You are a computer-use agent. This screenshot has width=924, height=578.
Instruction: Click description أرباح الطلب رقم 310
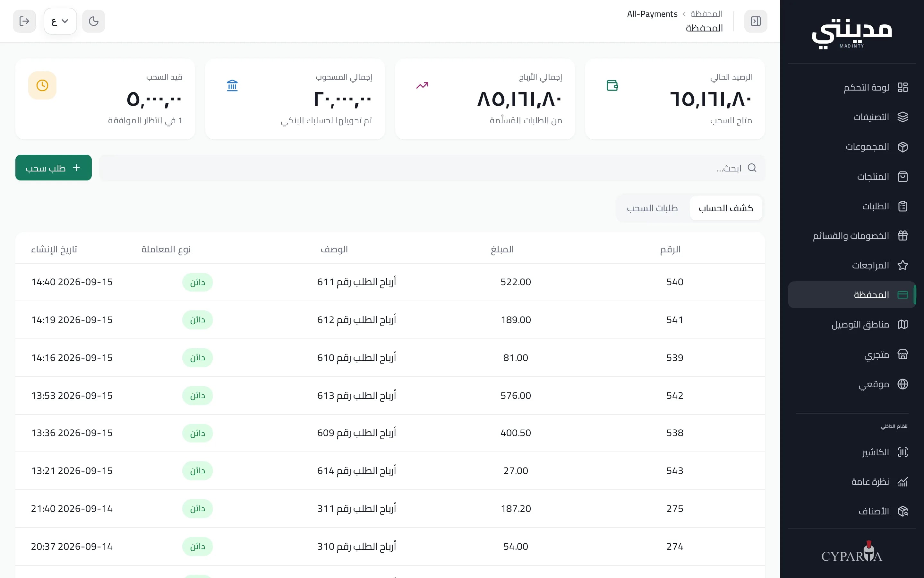point(357,546)
